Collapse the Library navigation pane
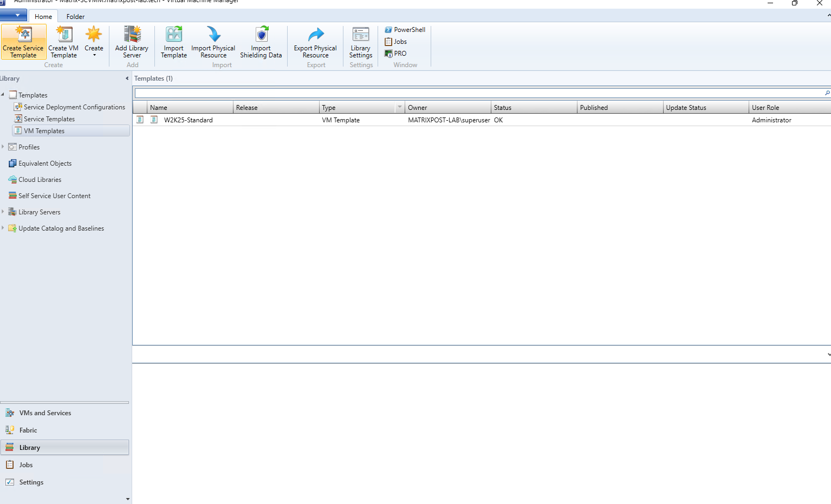 coord(127,78)
